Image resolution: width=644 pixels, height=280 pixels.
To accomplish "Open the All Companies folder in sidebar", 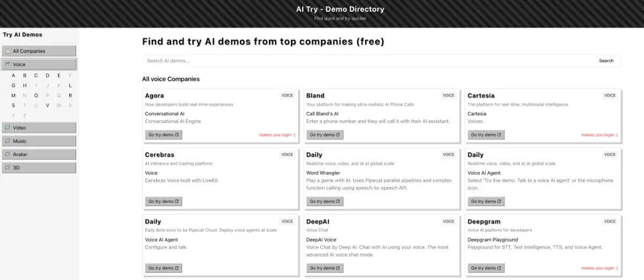I will (39, 51).
